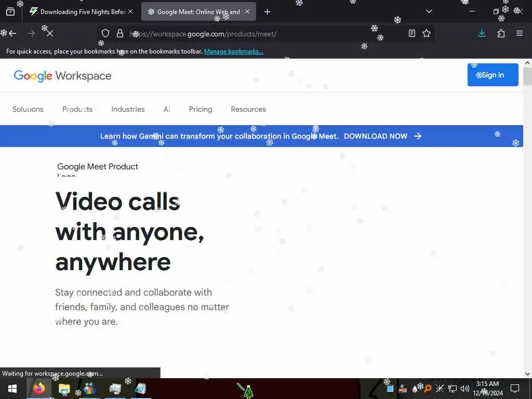The height and width of the screenshot is (399, 532).
Task: View site security lock information
Action: point(120,33)
